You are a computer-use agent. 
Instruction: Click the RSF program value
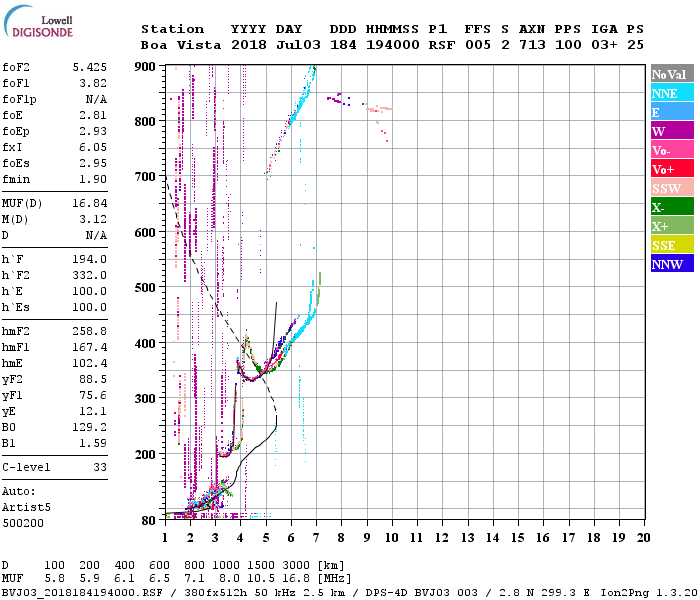(x=442, y=45)
